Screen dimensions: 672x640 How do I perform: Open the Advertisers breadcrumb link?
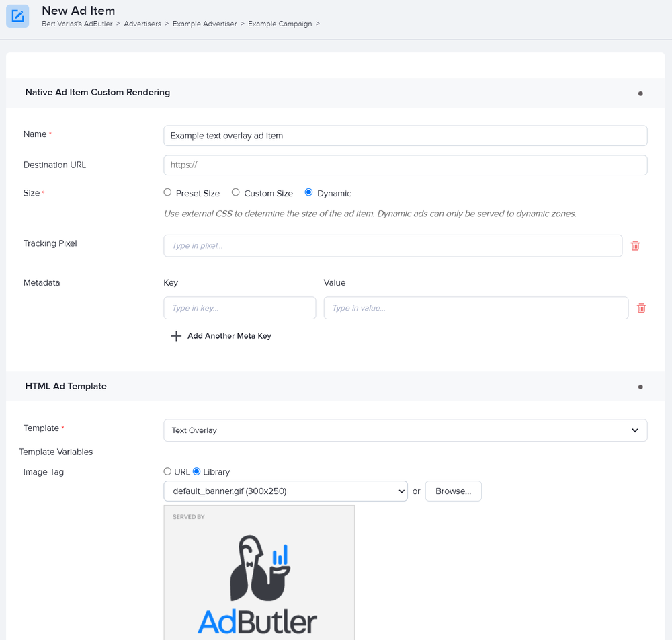(x=142, y=24)
